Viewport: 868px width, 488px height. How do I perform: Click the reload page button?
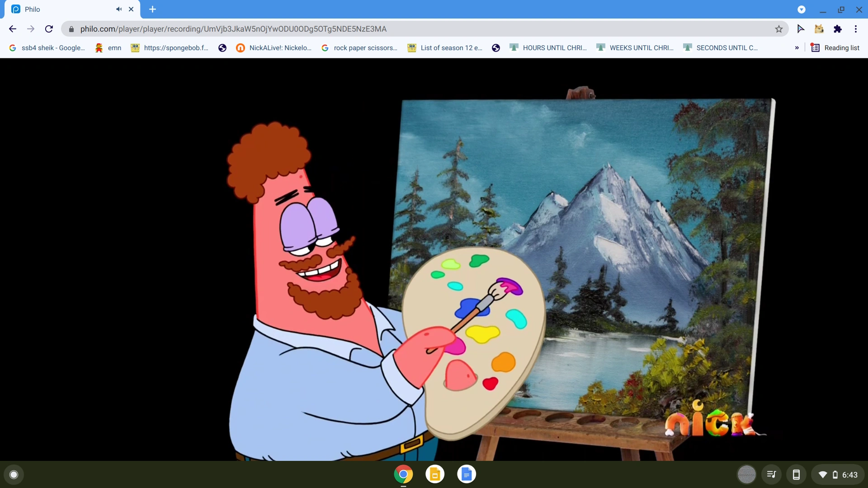click(x=48, y=28)
